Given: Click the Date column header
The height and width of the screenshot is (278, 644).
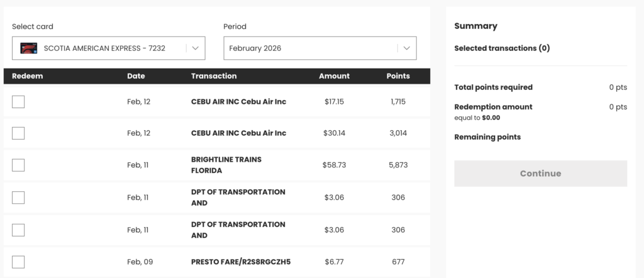Looking at the screenshot, I should [136, 76].
